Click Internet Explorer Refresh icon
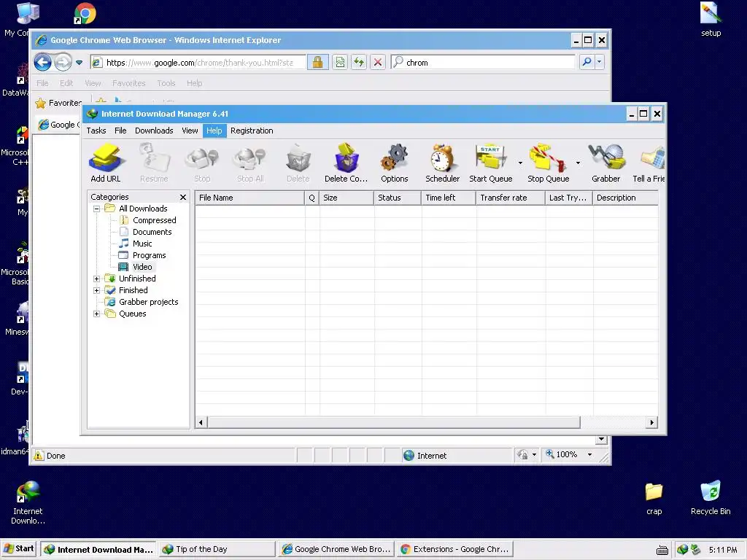 359,63
